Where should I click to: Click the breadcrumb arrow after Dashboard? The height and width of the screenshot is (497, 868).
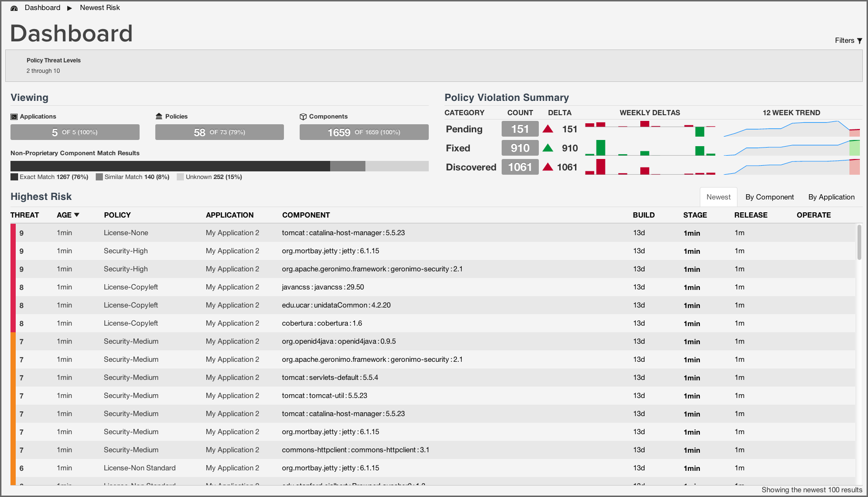pos(70,8)
